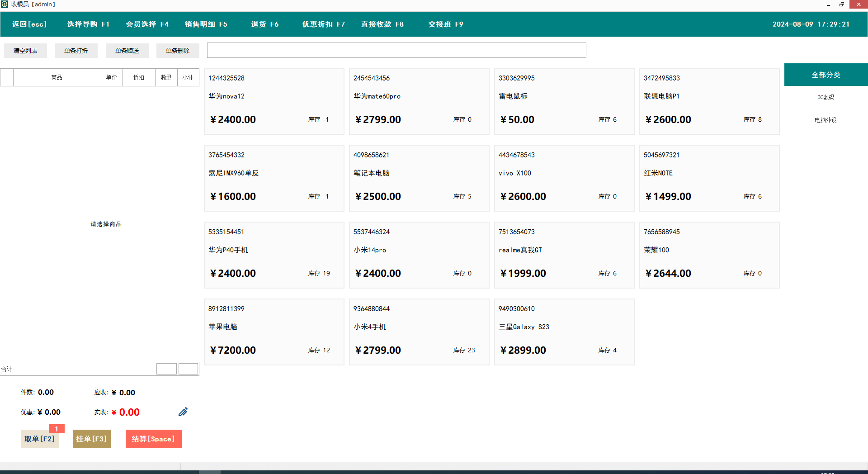Select the 全部分类 category tab

pos(826,75)
